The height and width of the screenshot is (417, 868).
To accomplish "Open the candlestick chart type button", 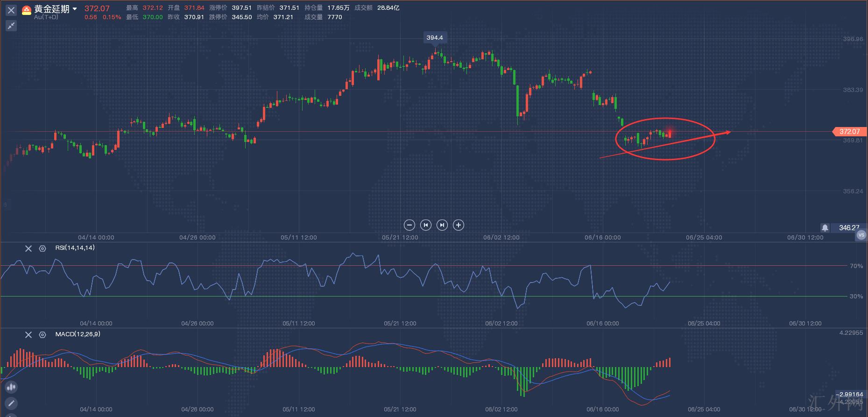I will pos(11,387).
